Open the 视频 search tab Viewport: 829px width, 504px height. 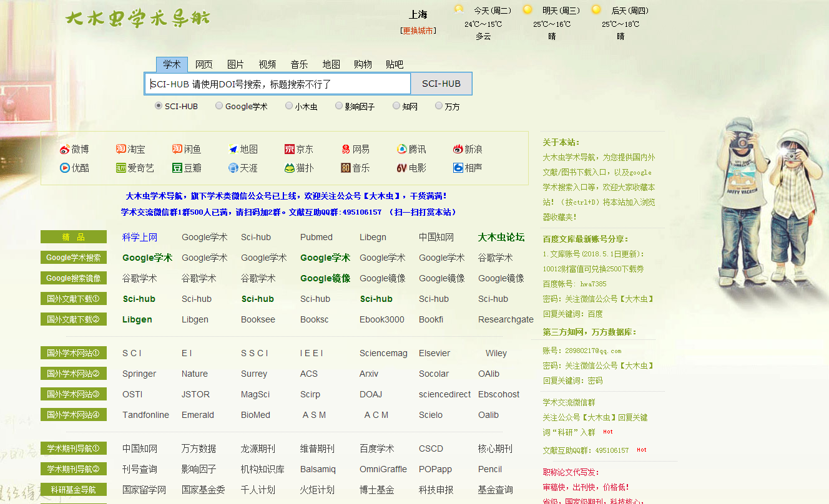tap(267, 64)
